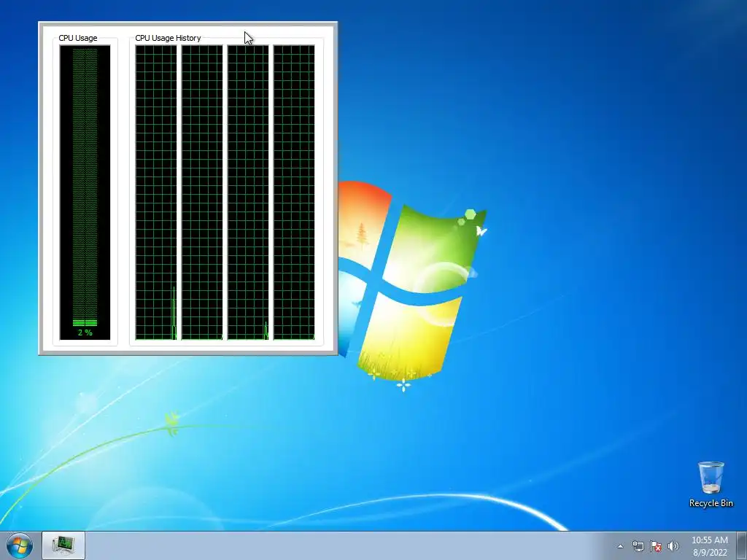
Task: Click the second CPU core history graph
Action: click(202, 192)
